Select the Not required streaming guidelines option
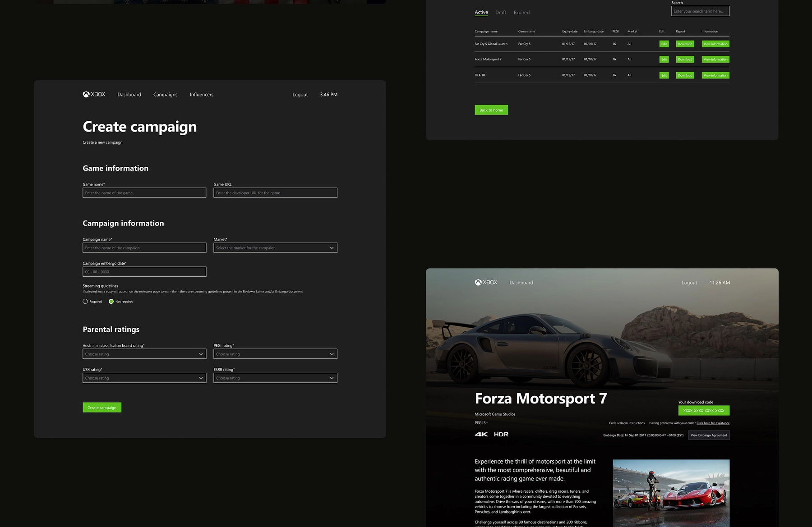 tap(111, 301)
